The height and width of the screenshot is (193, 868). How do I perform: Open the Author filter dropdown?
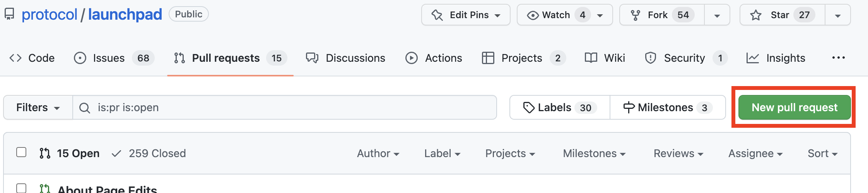(378, 153)
